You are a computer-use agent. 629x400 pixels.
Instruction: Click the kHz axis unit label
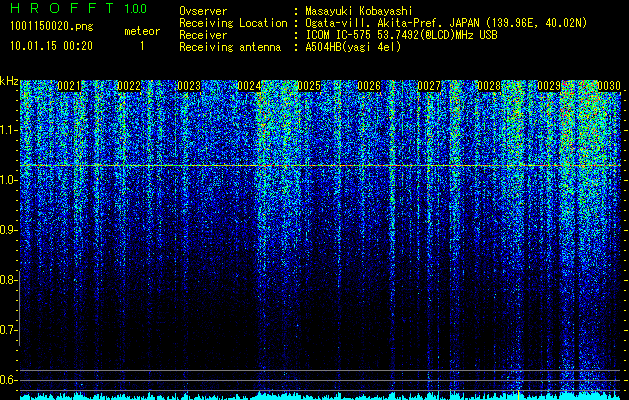pyautogui.click(x=9, y=81)
